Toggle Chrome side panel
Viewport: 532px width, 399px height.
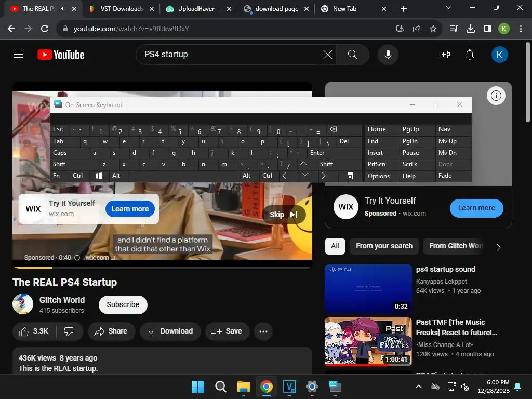[487, 29]
